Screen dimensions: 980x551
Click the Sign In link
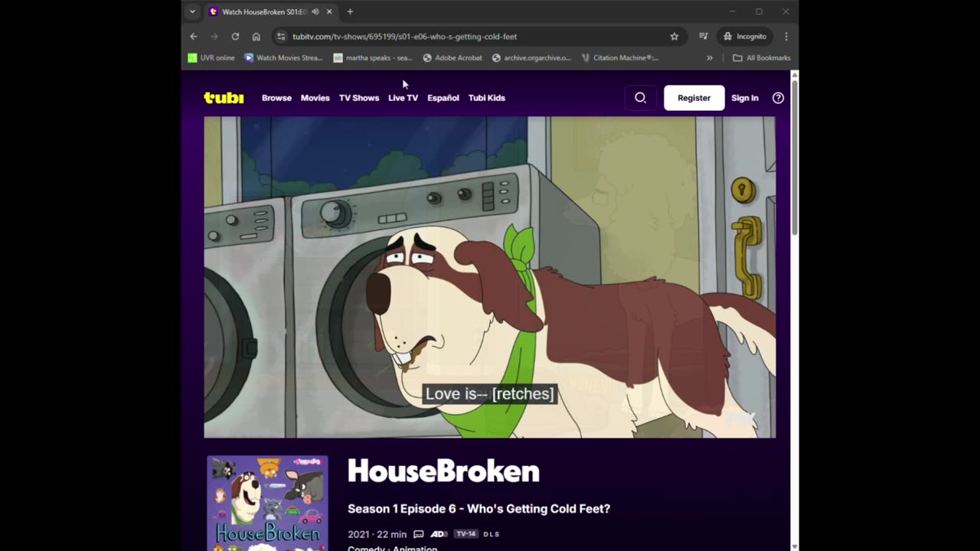pos(745,98)
